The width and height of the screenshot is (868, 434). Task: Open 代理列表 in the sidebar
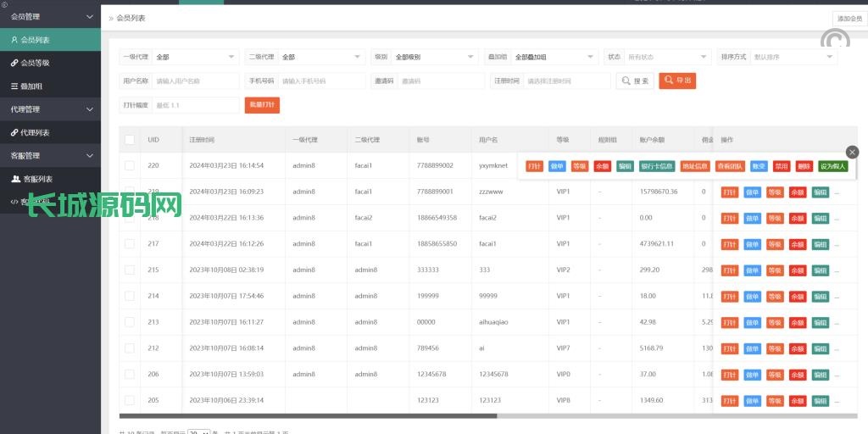36,133
